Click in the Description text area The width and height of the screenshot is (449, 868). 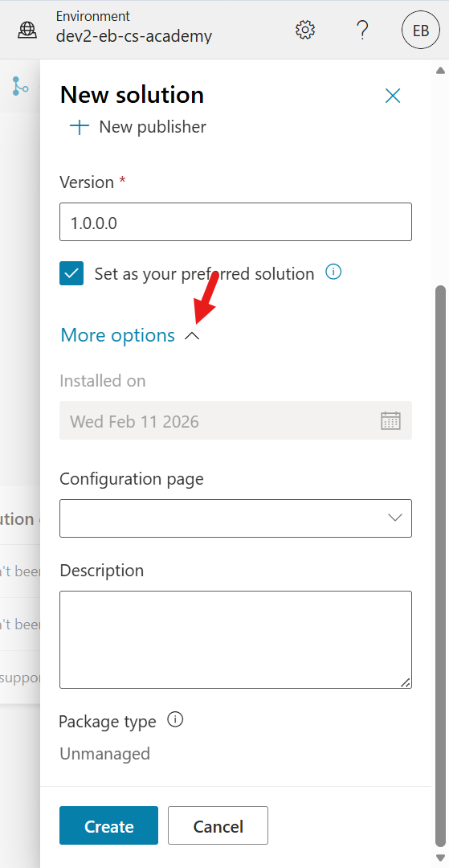coord(235,640)
